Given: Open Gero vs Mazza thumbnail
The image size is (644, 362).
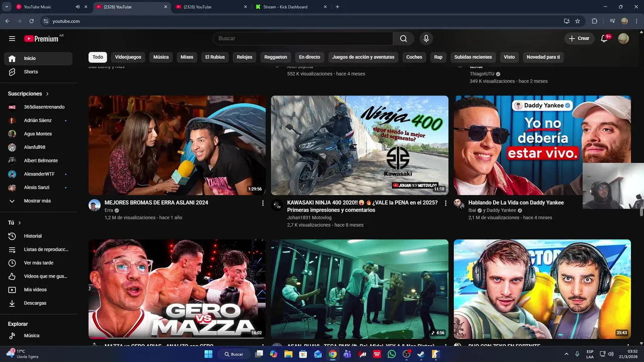Looking at the screenshot, I should coord(177,289).
